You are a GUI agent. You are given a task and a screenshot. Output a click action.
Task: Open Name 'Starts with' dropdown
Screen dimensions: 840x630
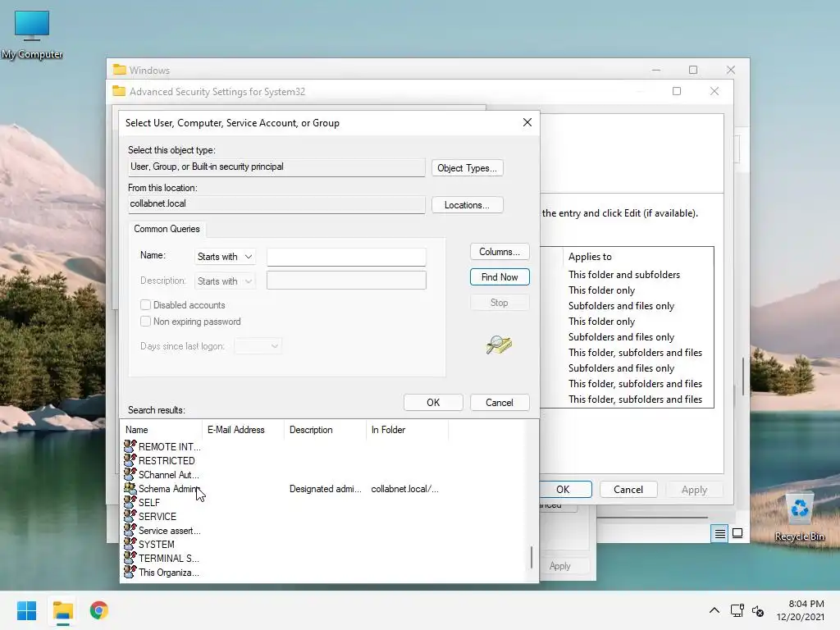(225, 257)
